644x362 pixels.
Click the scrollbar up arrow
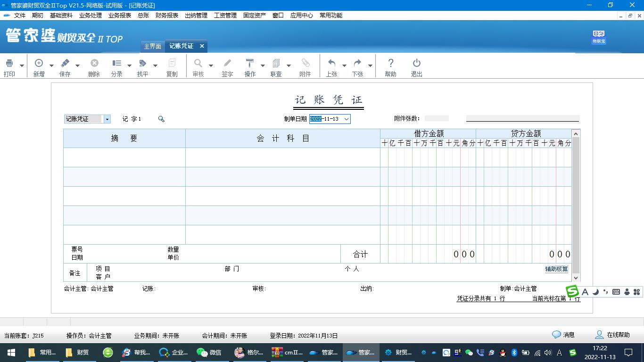coord(576,134)
